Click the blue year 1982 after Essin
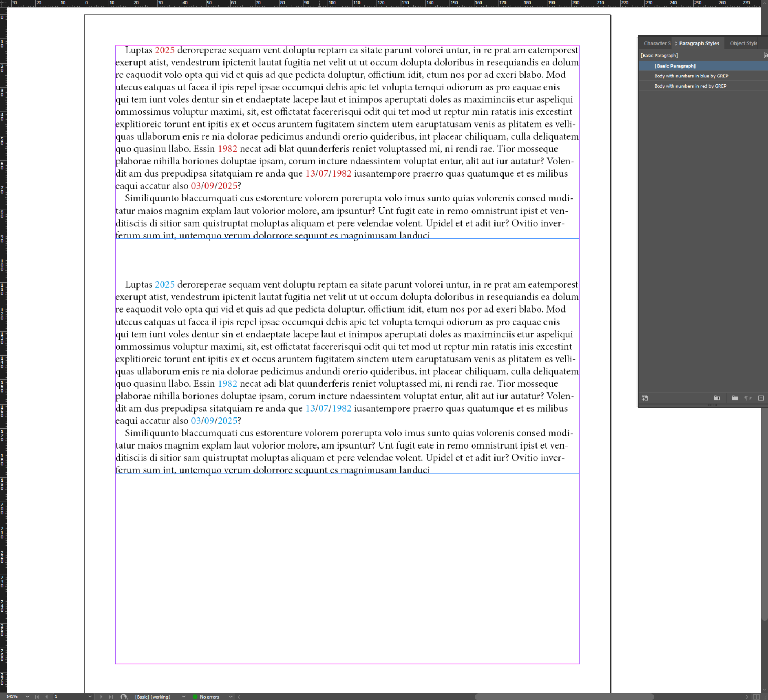The height and width of the screenshot is (700, 768). [x=227, y=383]
